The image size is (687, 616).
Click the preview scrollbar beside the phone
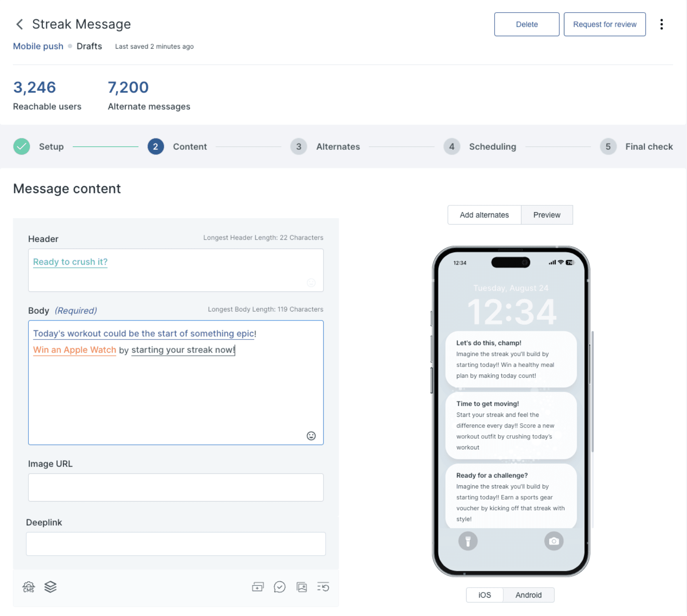(592, 392)
